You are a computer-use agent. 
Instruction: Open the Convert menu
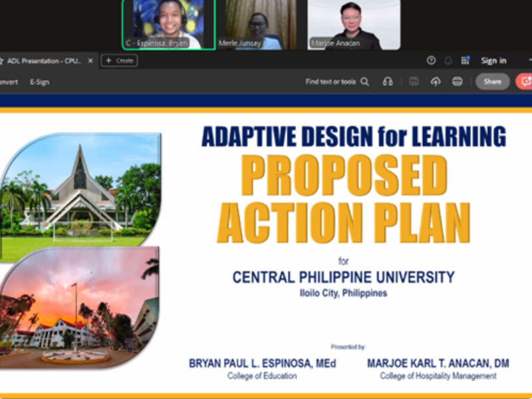click(x=8, y=82)
